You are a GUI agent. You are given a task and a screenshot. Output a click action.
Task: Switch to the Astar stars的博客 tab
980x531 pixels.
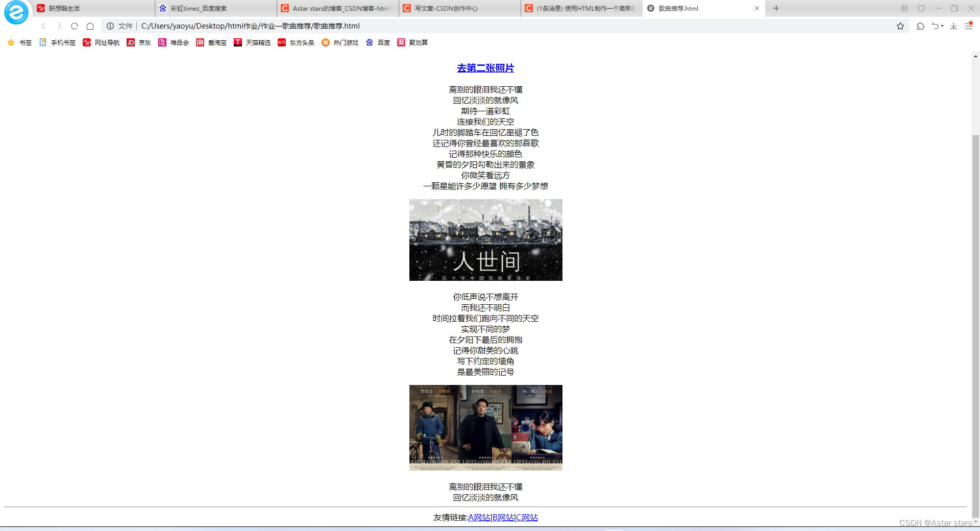(338, 8)
